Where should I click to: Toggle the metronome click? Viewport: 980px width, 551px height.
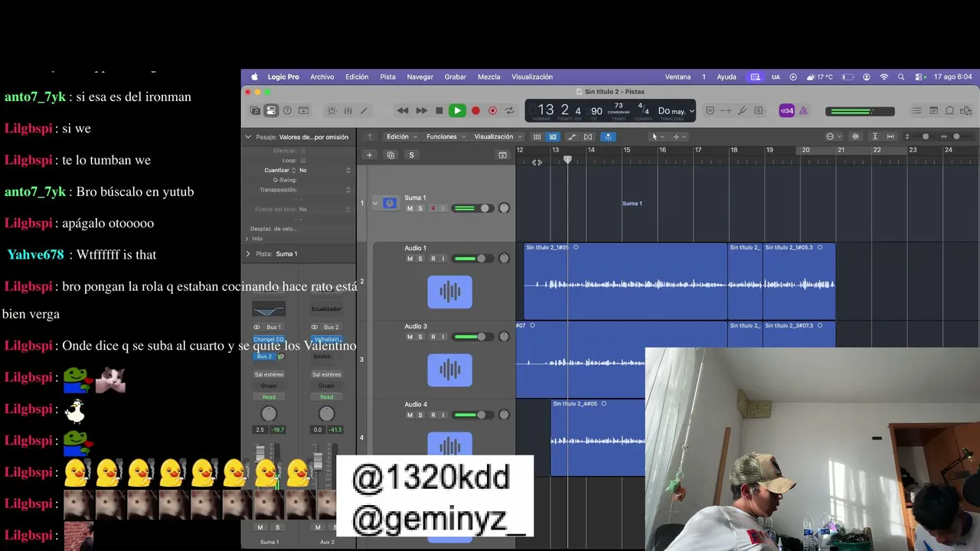pyautogui.click(x=803, y=111)
